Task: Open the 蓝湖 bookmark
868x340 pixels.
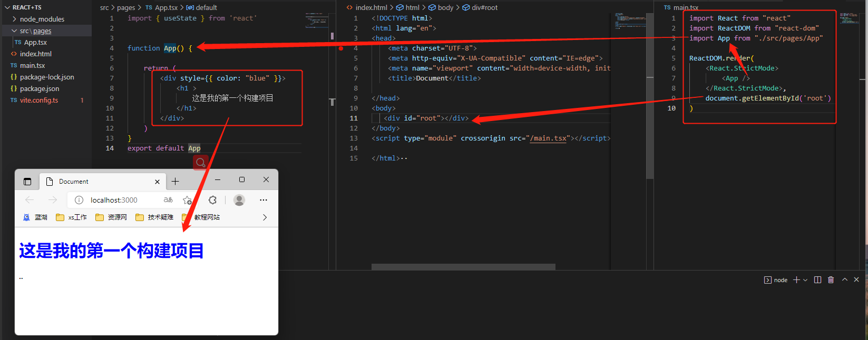Action: tap(35, 217)
